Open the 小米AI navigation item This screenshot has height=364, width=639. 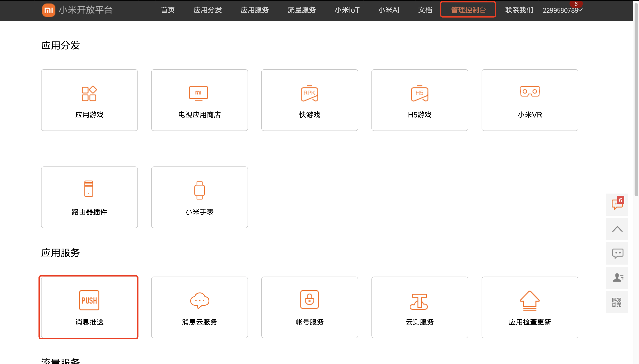389,10
